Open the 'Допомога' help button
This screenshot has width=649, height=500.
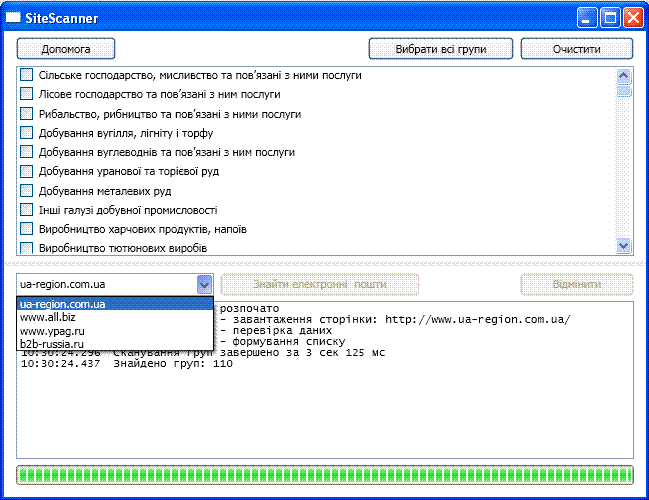[x=66, y=49]
